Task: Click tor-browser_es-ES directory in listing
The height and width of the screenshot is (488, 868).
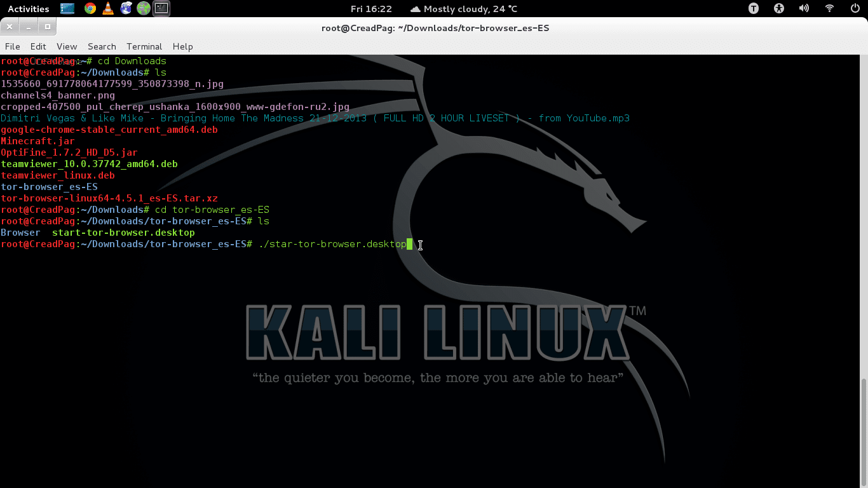Action: click(x=49, y=187)
